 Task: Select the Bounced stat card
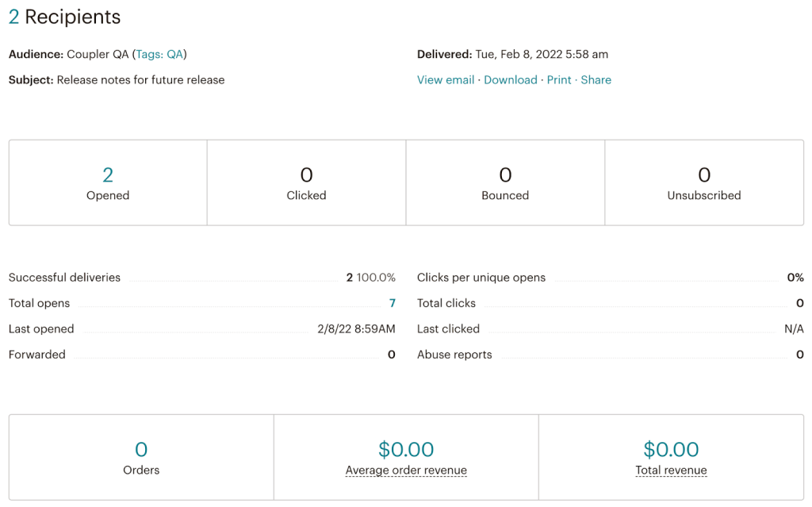[505, 182]
